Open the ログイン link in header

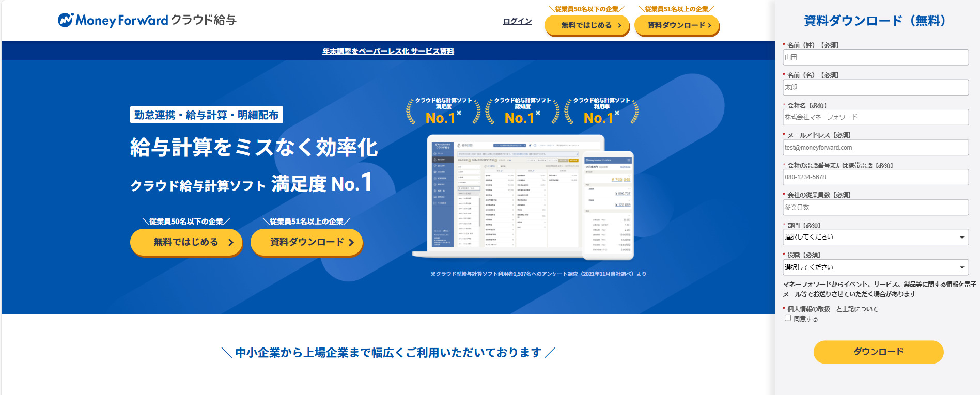(517, 21)
